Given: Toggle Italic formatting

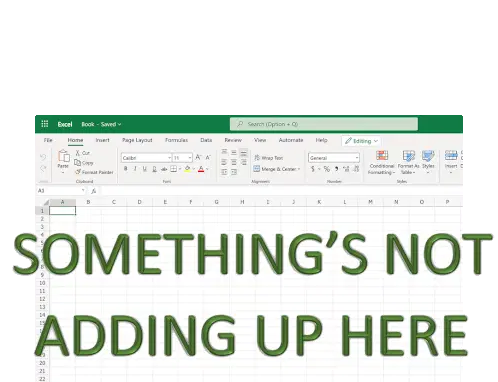Looking at the screenshot, I should pos(135,169).
